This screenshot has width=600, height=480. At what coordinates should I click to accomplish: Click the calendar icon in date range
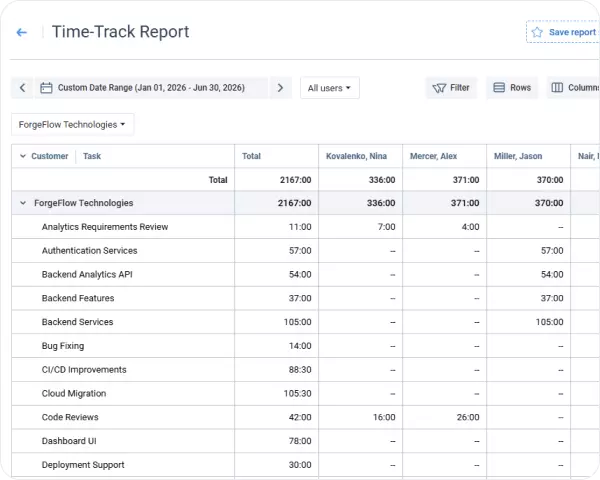tap(46, 88)
